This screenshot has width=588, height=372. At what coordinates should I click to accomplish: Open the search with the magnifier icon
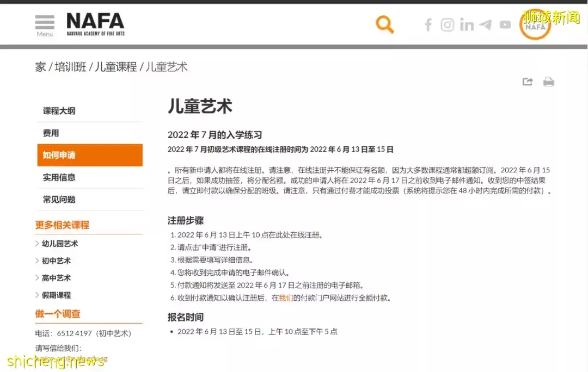(385, 24)
